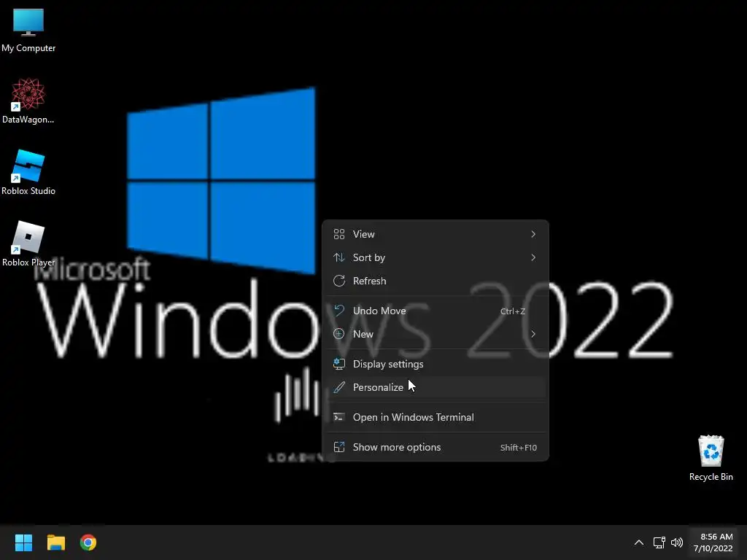747x560 pixels.
Task: Click the Refresh circular arrow icon
Action: (x=338, y=281)
